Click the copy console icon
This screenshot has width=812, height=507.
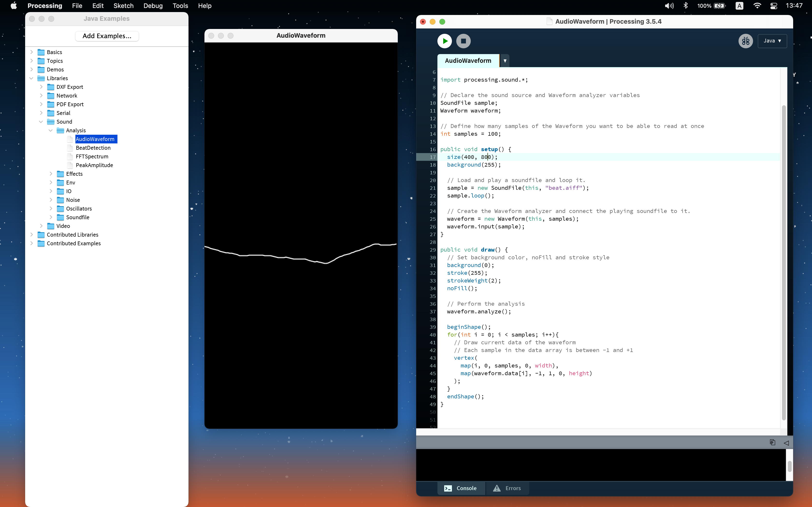[772, 442]
